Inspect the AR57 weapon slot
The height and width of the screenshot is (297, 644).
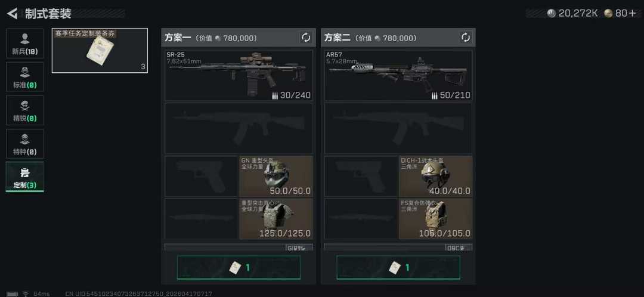(398, 76)
